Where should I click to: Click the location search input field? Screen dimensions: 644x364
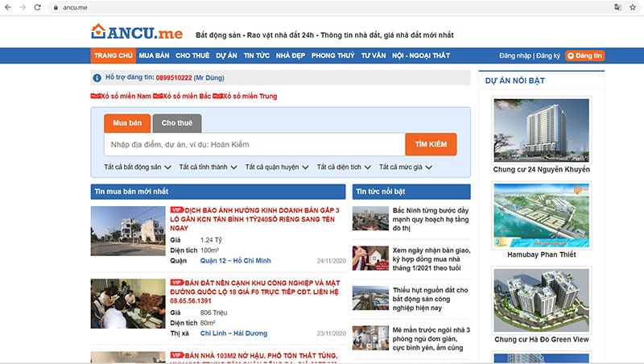point(254,144)
